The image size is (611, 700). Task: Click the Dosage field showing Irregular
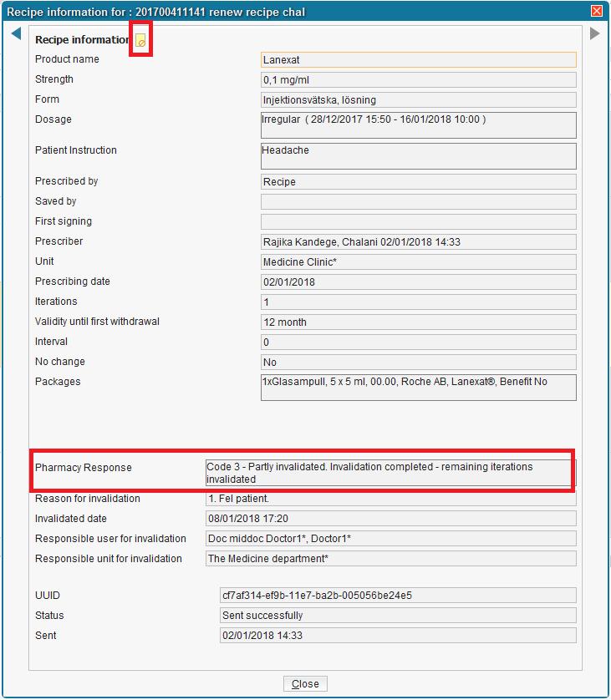tap(419, 125)
